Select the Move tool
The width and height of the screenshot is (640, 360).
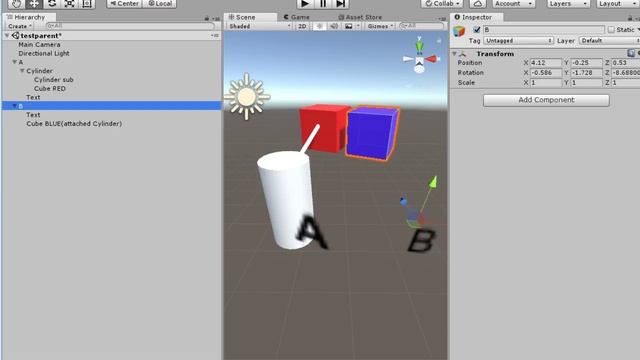[34, 4]
